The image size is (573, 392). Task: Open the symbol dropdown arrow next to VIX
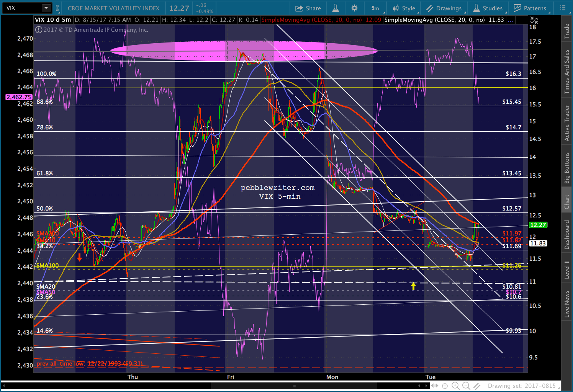[46, 8]
